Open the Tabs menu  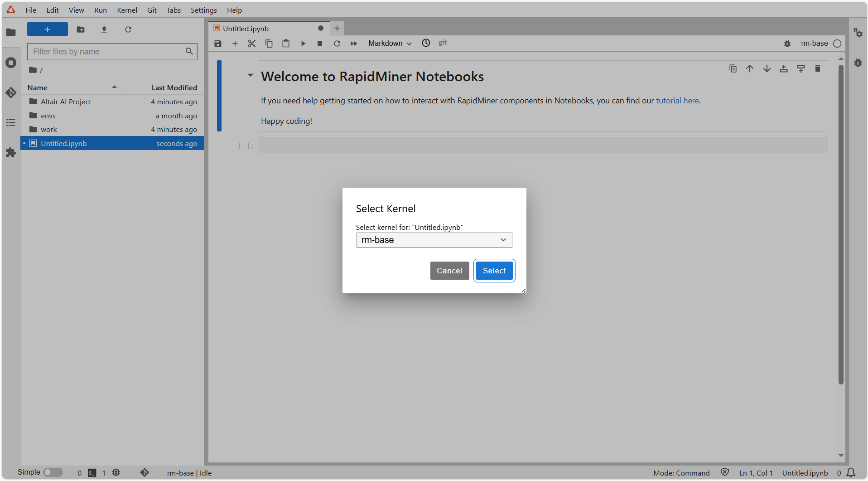[x=174, y=10]
